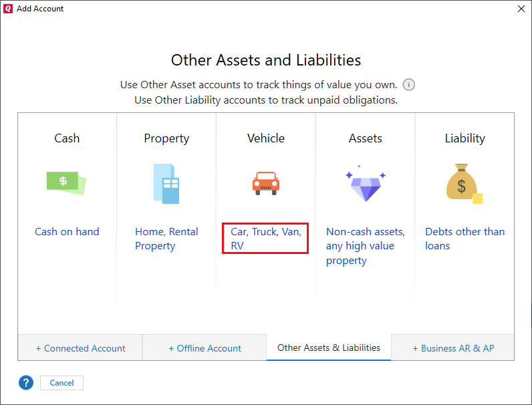The height and width of the screenshot is (405, 532).
Task: Switch to the Connected Account tab
Action: click(80, 348)
